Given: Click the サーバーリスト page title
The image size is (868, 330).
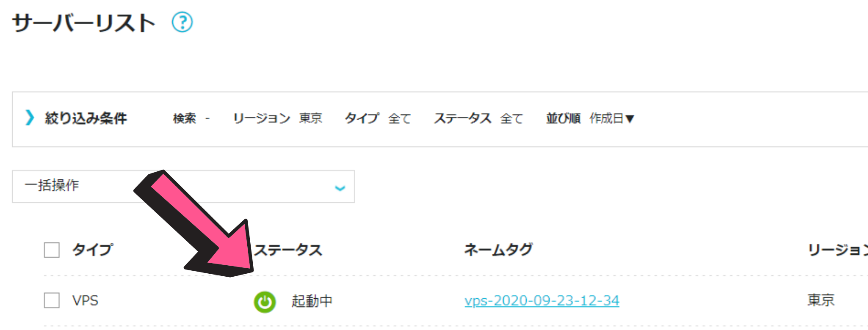Looking at the screenshot, I should (x=84, y=22).
